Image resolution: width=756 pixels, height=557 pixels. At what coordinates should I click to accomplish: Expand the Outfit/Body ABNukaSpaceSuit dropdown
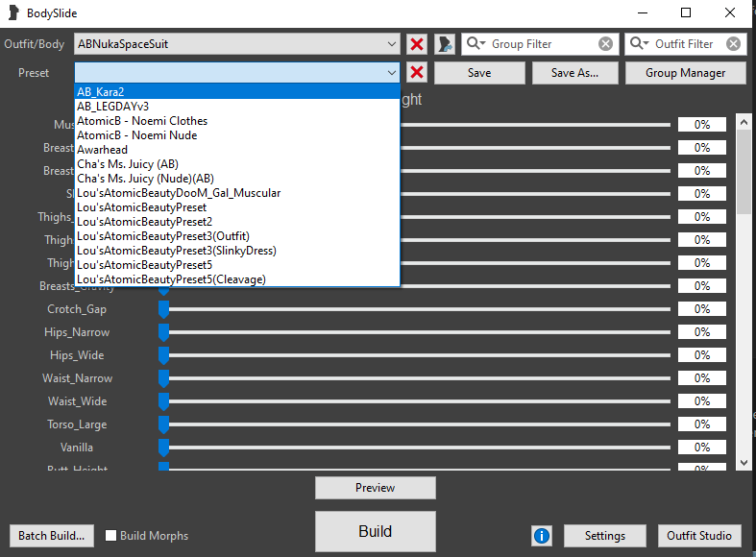coord(236,44)
